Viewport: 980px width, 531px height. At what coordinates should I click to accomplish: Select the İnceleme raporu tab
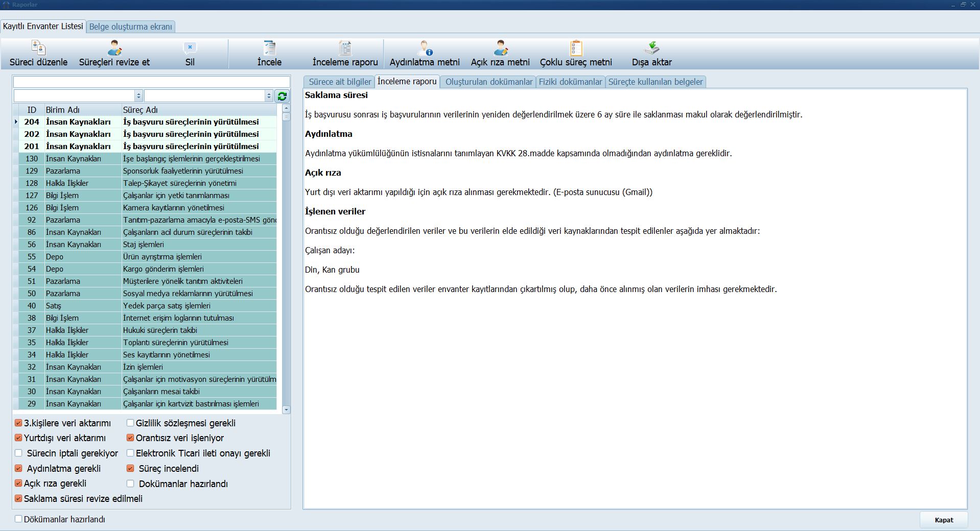tap(407, 81)
